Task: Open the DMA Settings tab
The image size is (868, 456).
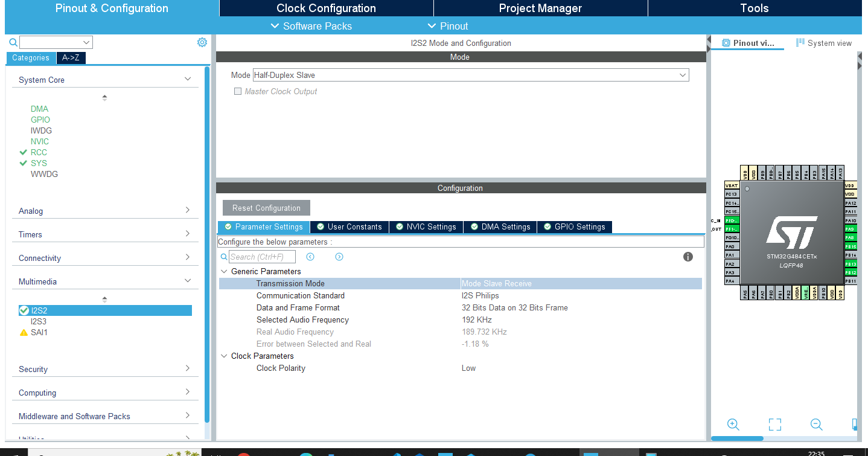Action: [x=500, y=227]
